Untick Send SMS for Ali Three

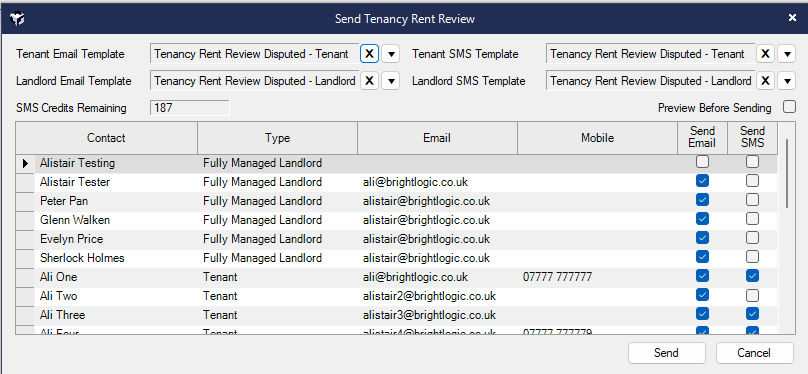(752, 314)
